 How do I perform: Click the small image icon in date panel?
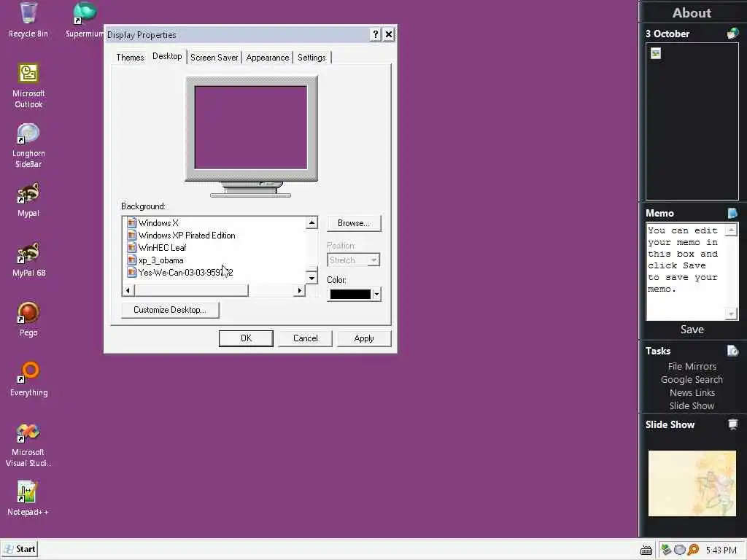pyautogui.click(x=656, y=53)
